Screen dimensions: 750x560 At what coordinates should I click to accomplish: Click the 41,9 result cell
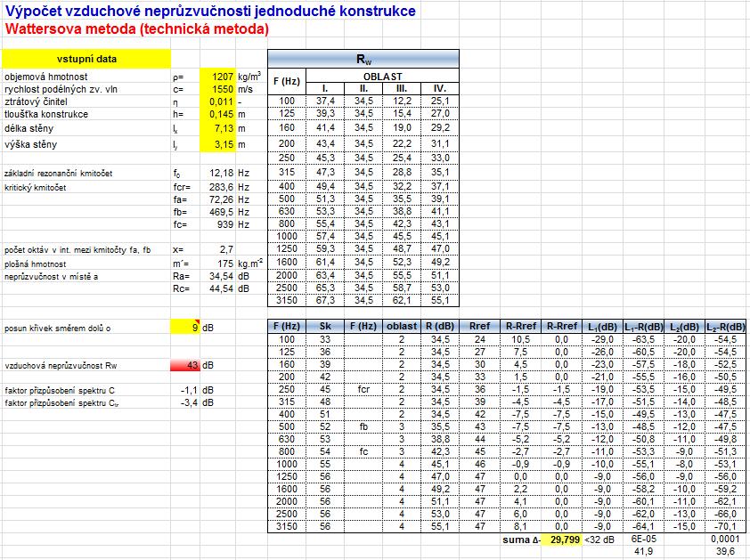click(x=643, y=551)
